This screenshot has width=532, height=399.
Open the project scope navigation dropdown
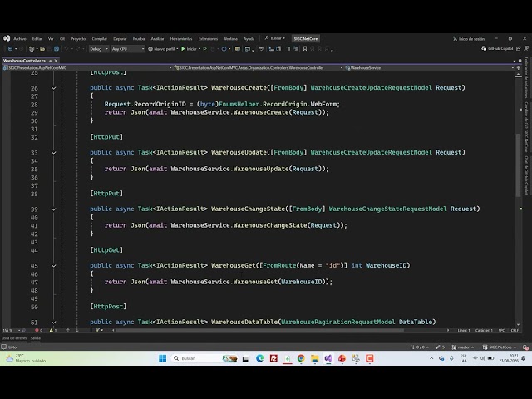click(x=87, y=68)
